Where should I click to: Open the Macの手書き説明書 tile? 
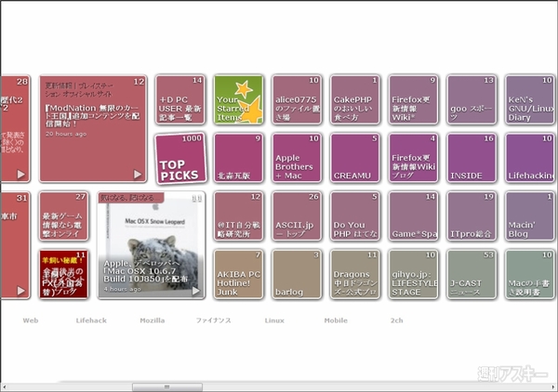click(x=530, y=274)
